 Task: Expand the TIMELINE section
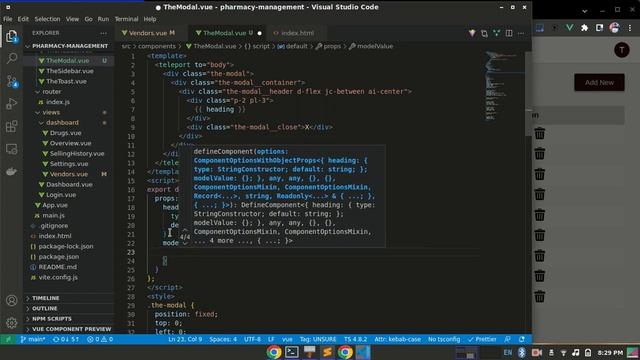tap(45, 298)
